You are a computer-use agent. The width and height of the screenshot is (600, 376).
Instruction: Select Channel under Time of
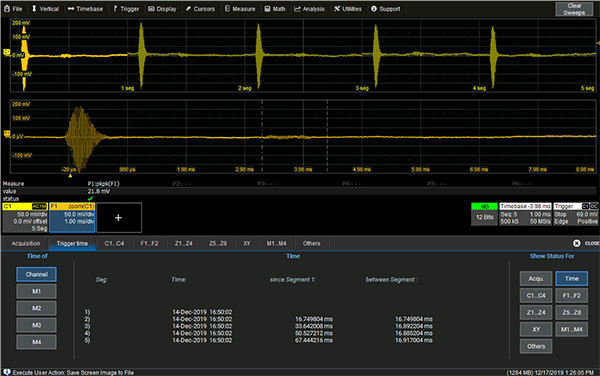point(36,274)
